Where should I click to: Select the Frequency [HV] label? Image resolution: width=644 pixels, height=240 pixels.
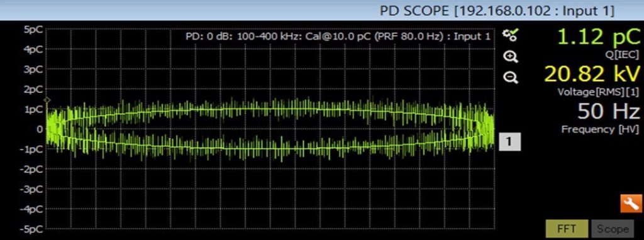(x=600, y=129)
